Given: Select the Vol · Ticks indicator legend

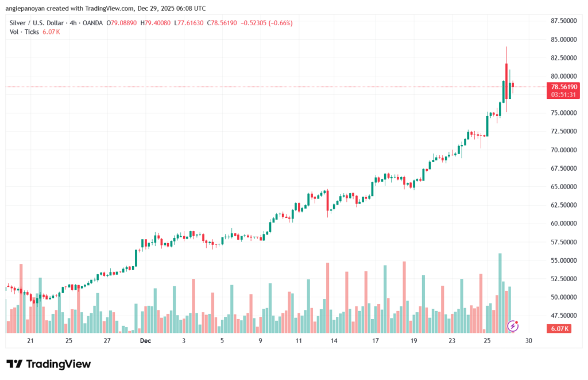Looking at the screenshot, I should click(x=24, y=32).
